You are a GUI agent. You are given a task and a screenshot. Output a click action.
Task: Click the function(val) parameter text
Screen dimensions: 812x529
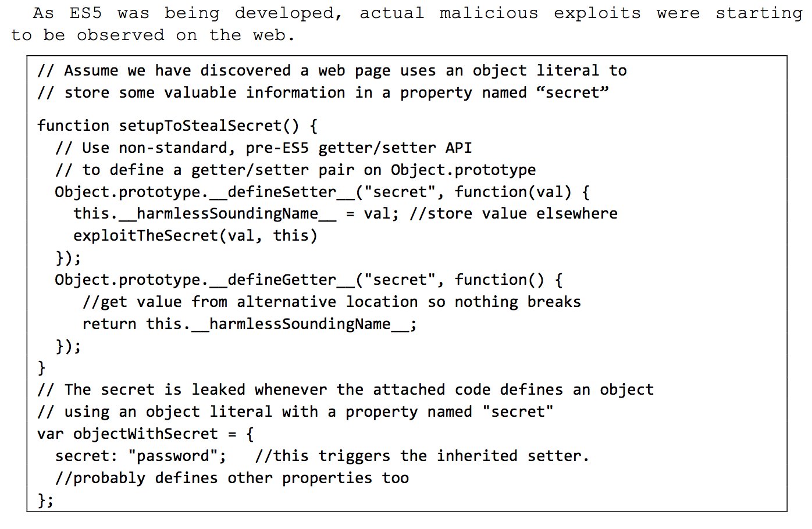pos(514,192)
